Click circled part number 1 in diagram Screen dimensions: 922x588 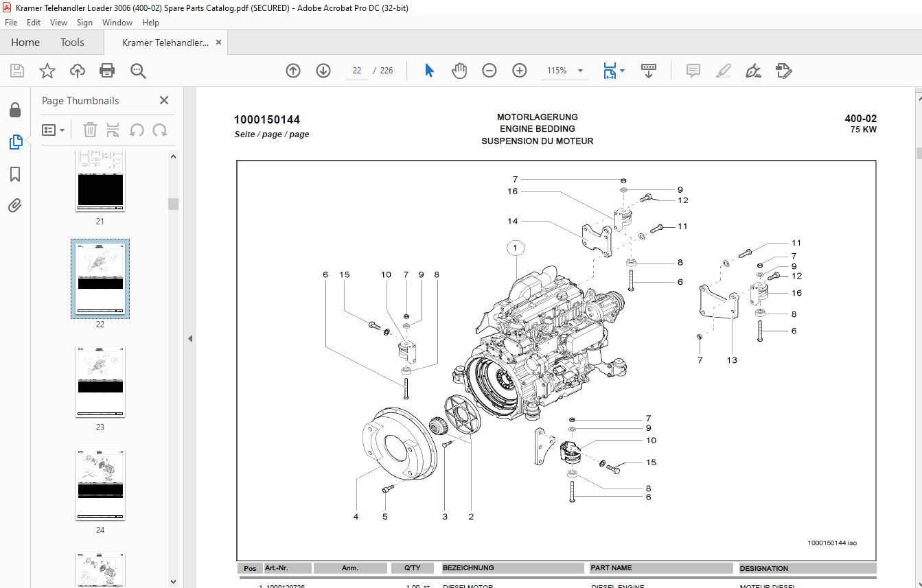[x=516, y=247]
